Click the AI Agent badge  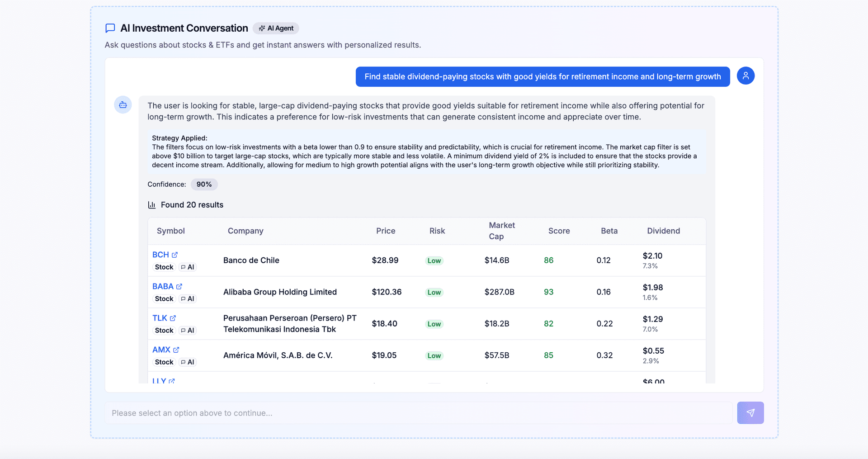[x=276, y=28]
